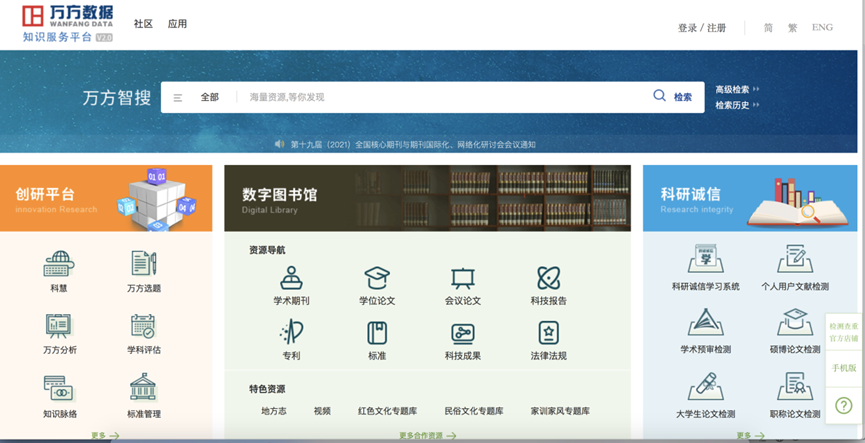Click the 手机版 side button
The width and height of the screenshot is (865, 443).
tap(843, 368)
